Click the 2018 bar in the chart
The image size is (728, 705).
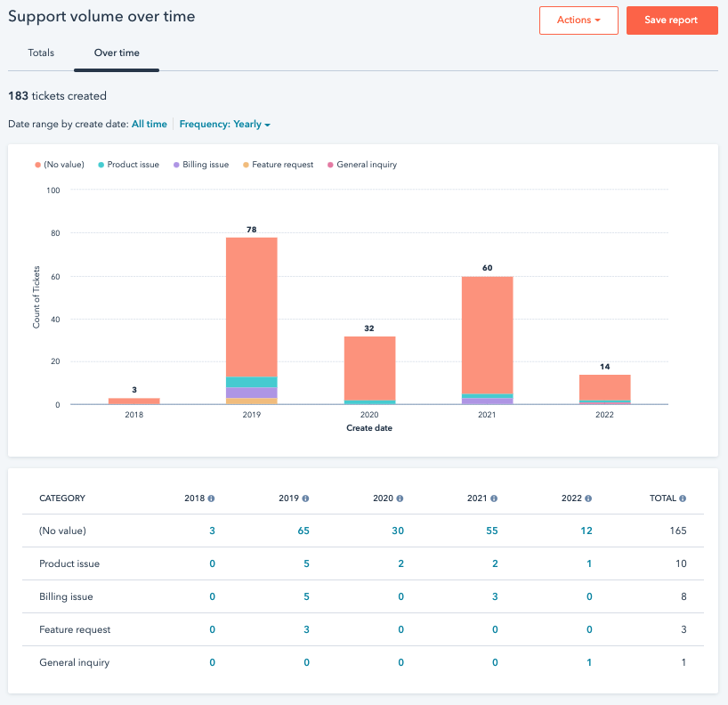tap(134, 401)
